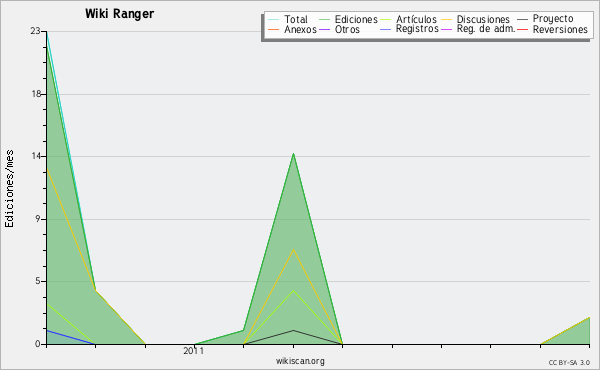This screenshot has width=600, height=370.
Task: Click the Wiki Ranger chart title
Action: pos(119,14)
